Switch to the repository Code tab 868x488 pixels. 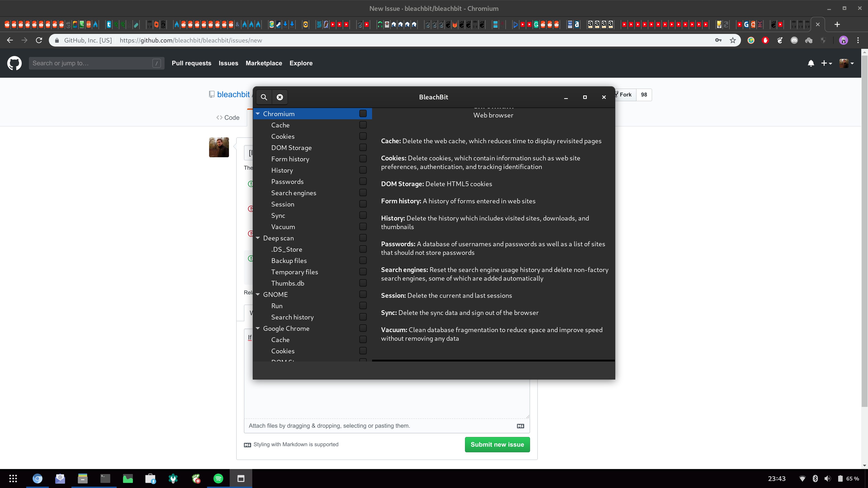click(x=228, y=118)
